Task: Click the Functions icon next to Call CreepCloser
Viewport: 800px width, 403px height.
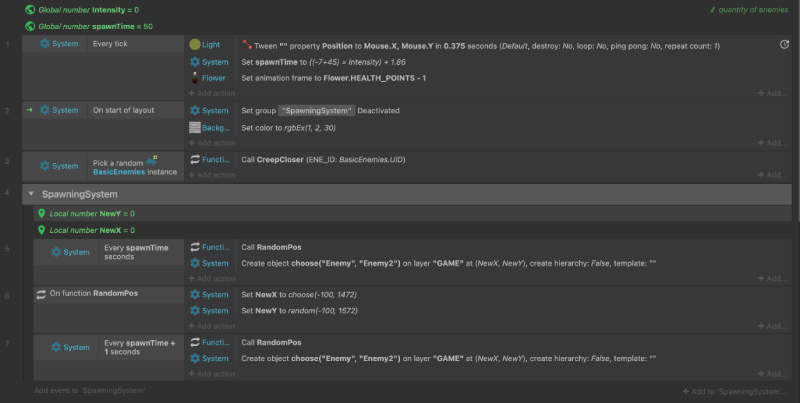Action: point(195,159)
